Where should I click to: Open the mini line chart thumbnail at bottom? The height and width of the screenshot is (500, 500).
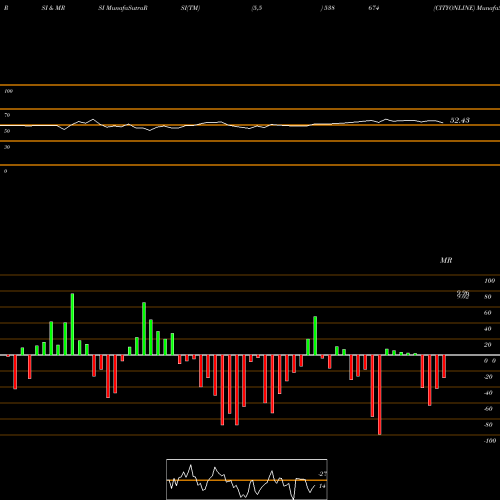click(x=247, y=479)
